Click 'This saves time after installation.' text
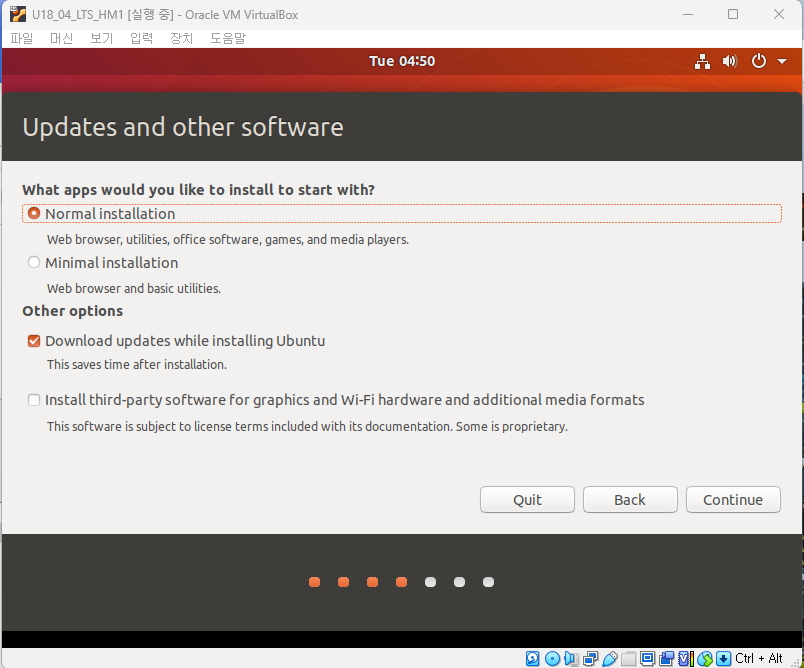 coord(137,365)
